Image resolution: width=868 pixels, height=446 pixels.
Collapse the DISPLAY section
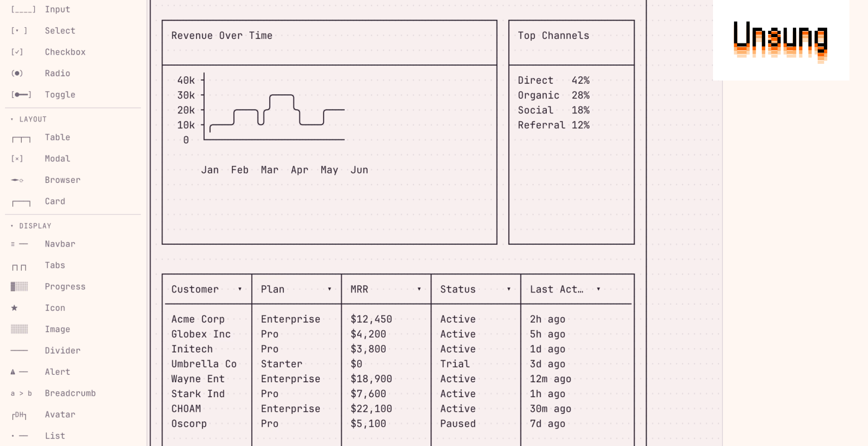click(12, 226)
